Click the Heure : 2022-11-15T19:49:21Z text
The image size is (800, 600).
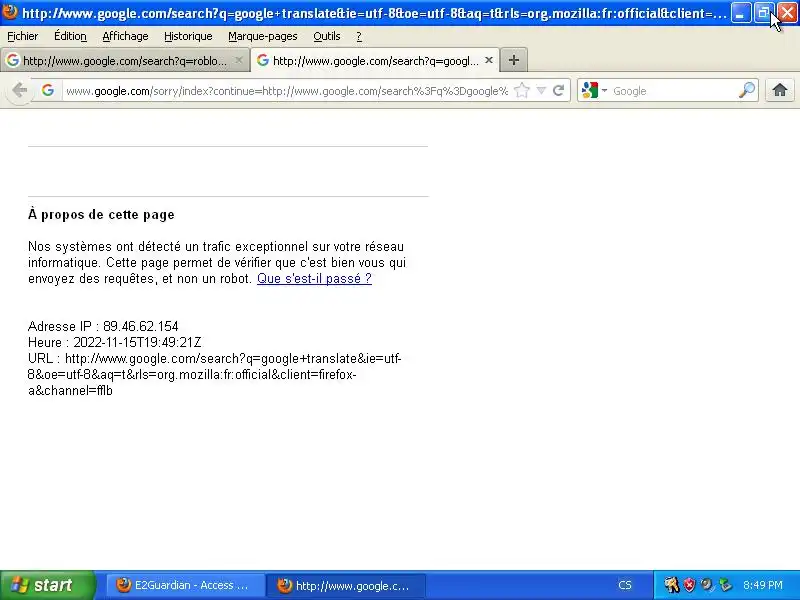pyautogui.click(x=115, y=342)
